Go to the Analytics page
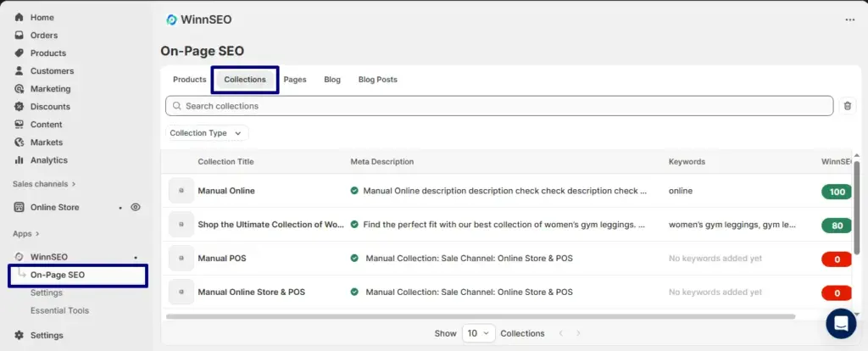The width and height of the screenshot is (868, 351). (48, 160)
